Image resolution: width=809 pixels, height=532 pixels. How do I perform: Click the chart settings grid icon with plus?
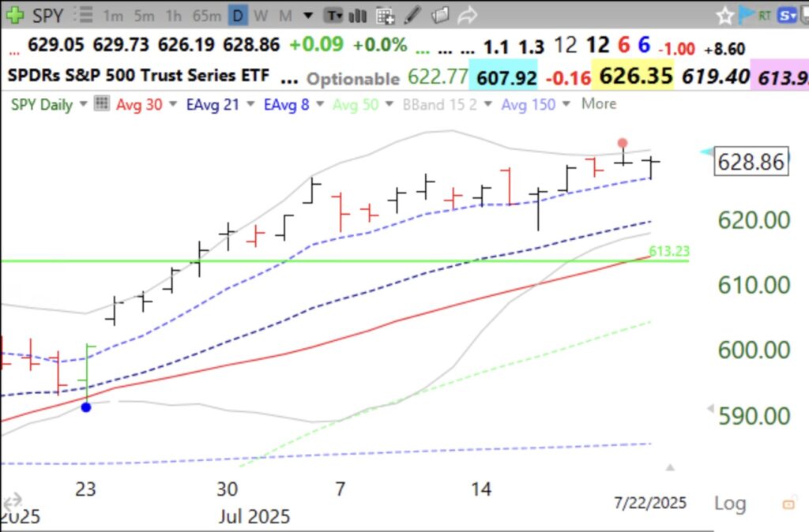pos(386,15)
